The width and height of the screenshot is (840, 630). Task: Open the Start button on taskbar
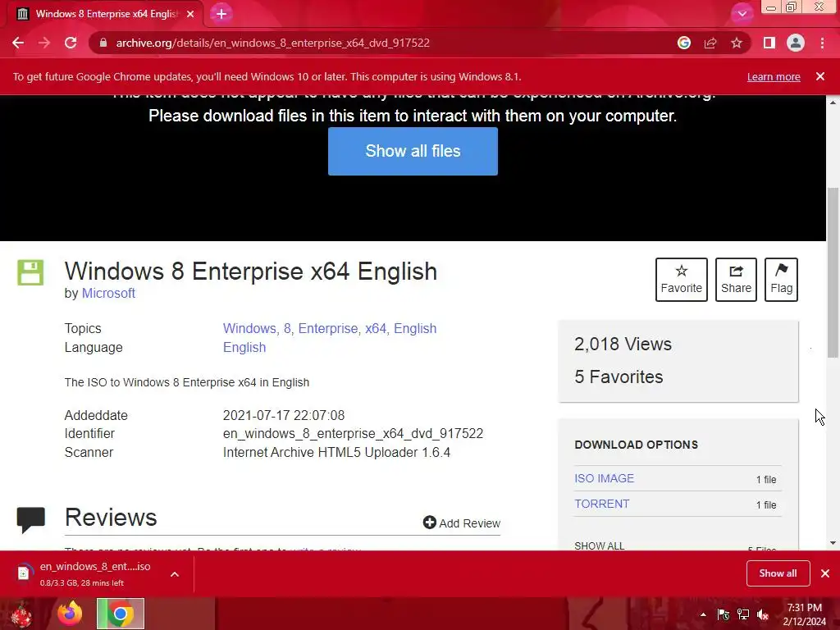[x=21, y=614]
